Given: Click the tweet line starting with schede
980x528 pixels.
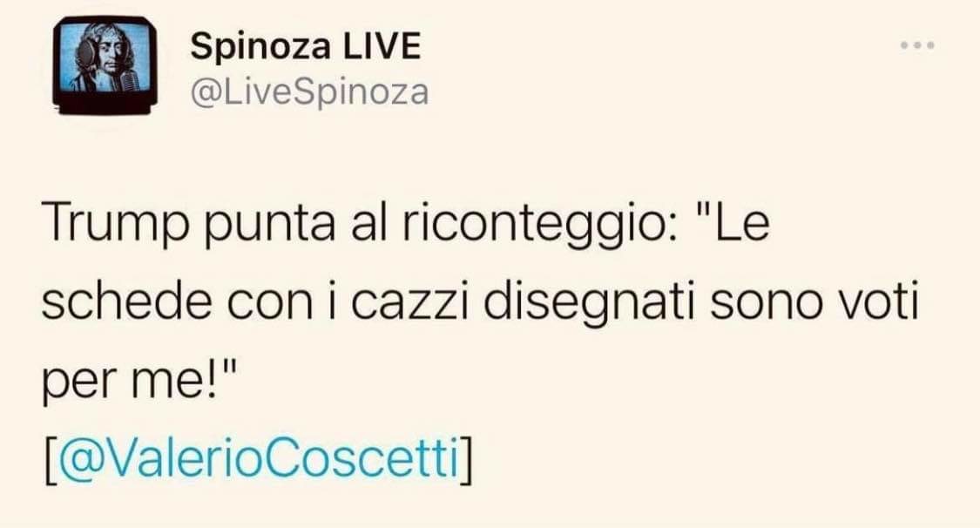Looking at the screenshot, I should 480,301.
